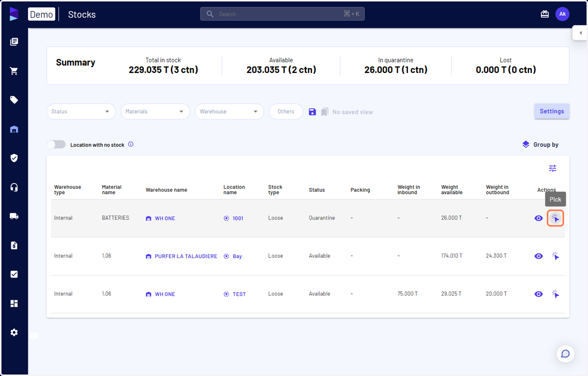Open the price tag sidebar icon
Screen dimensions: 588x376
14,100
